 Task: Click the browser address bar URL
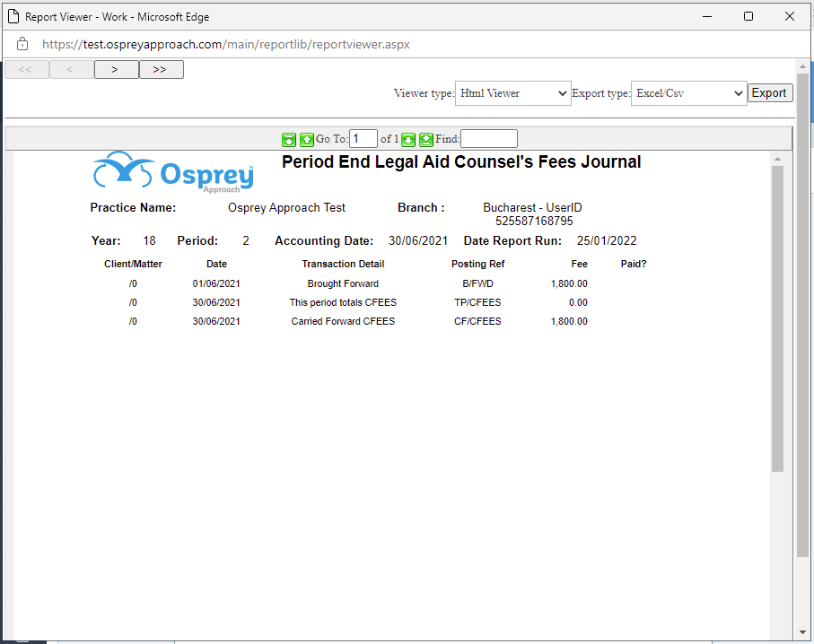(226, 45)
